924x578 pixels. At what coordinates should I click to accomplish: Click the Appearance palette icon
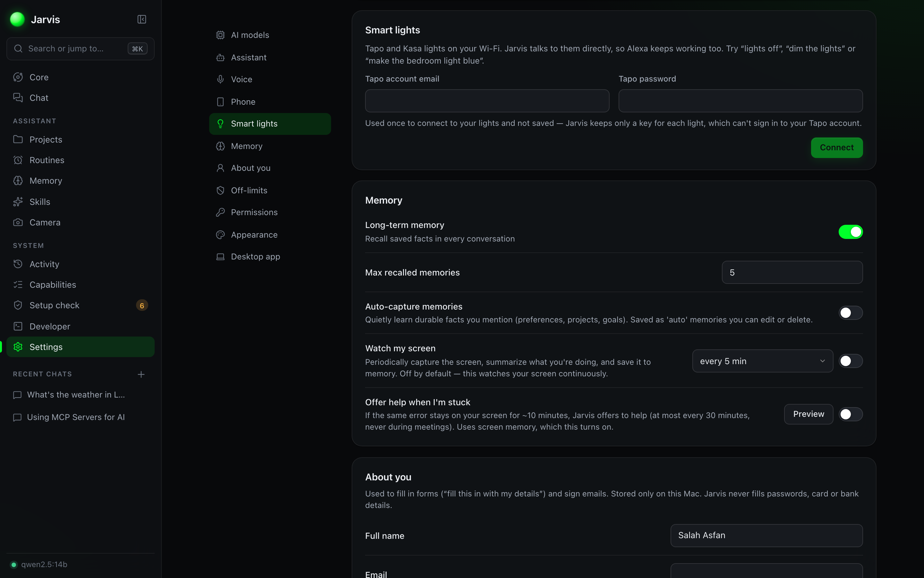(x=220, y=235)
